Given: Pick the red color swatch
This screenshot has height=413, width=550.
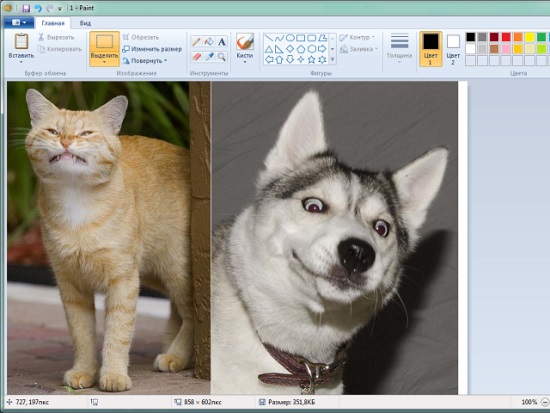Looking at the screenshot, I should click(x=506, y=37).
